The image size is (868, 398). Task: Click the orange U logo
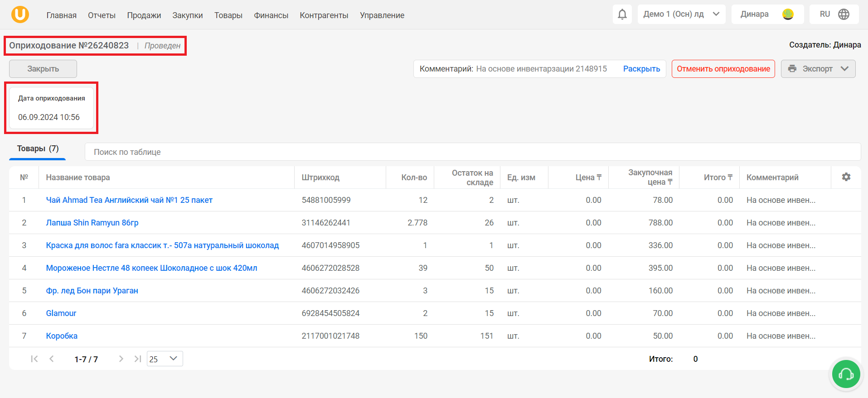[20, 14]
